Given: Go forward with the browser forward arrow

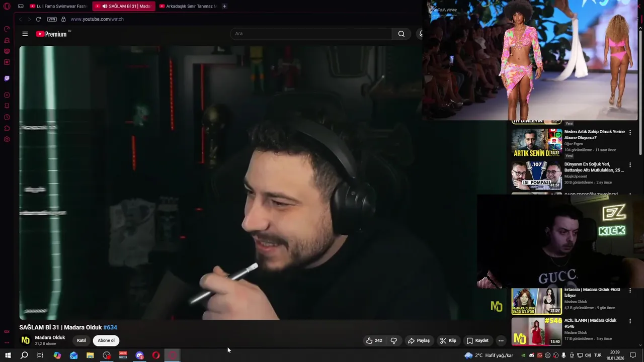Looking at the screenshot, I should pyautogui.click(x=29, y=19).
